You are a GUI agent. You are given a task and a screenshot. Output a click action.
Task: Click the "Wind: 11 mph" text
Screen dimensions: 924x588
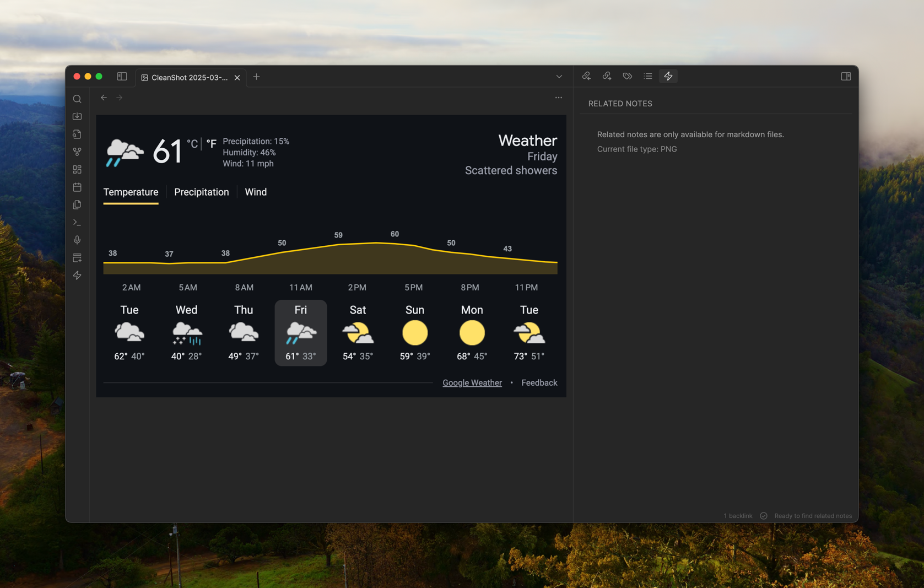coord(248,164)
